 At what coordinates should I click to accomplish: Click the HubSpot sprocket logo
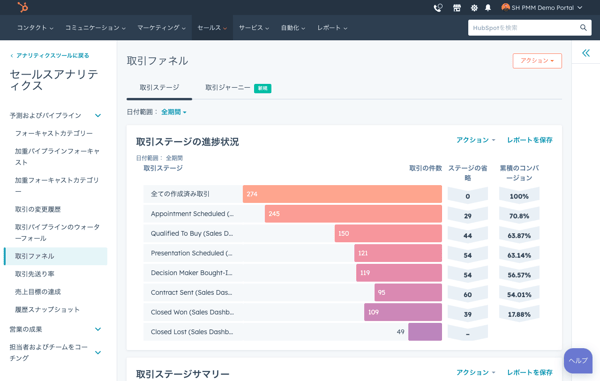23,7
